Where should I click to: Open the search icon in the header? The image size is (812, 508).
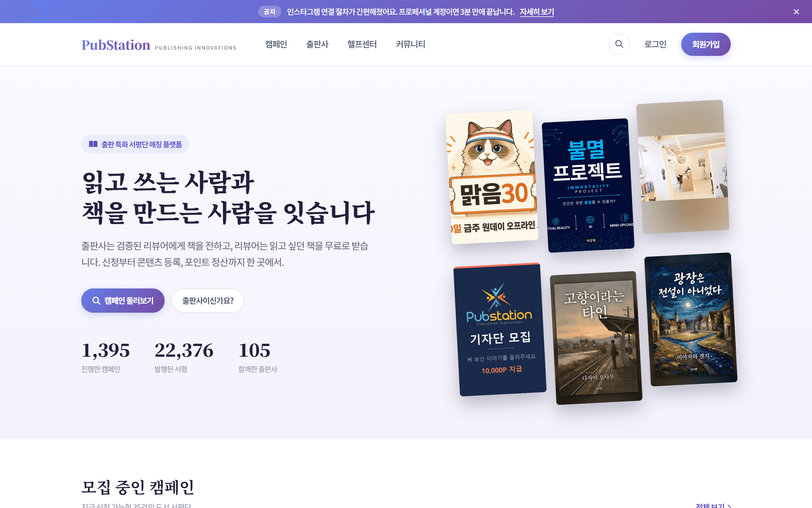619,44
